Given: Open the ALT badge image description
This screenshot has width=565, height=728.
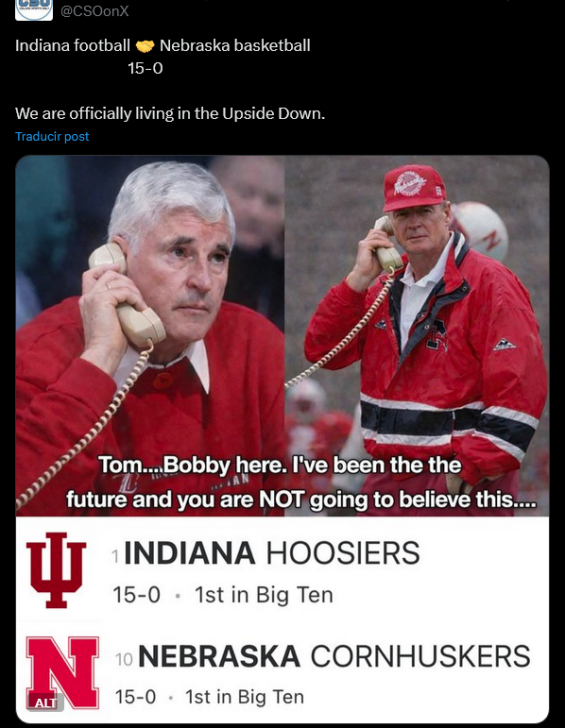Looking at the screenshot, I should (45, 703).
